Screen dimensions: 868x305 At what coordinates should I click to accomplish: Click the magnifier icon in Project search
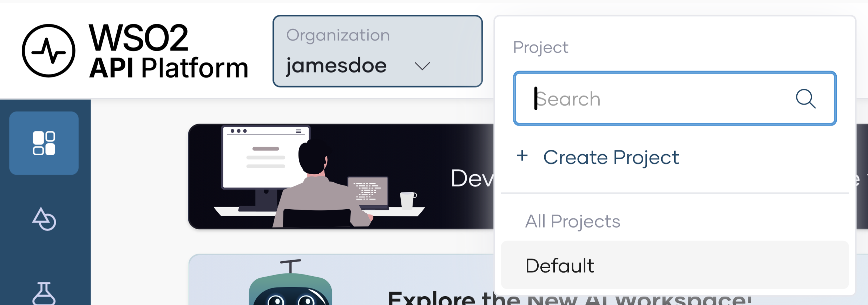click(x=805, y=99)
